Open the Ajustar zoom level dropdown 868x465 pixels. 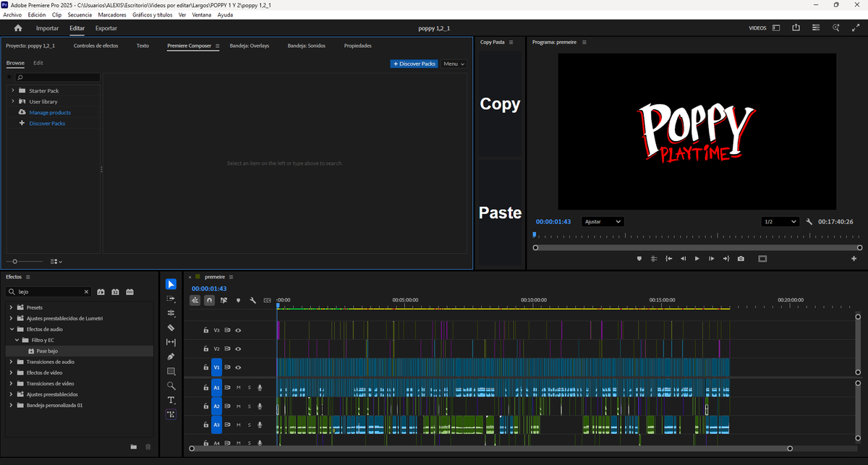(x=603, y=222)
